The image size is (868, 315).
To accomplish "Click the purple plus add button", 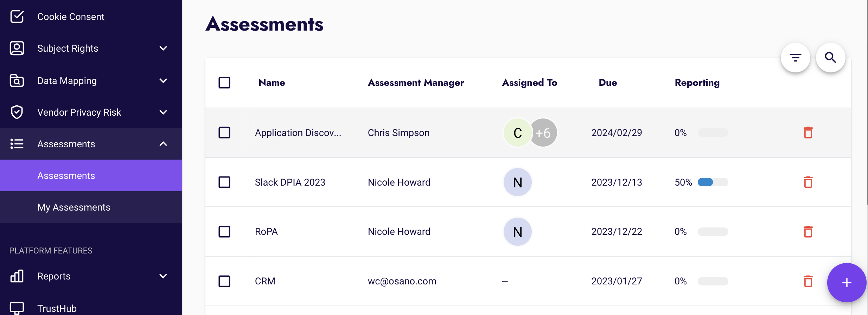I will pyautogui.click(x=847, y=283).
